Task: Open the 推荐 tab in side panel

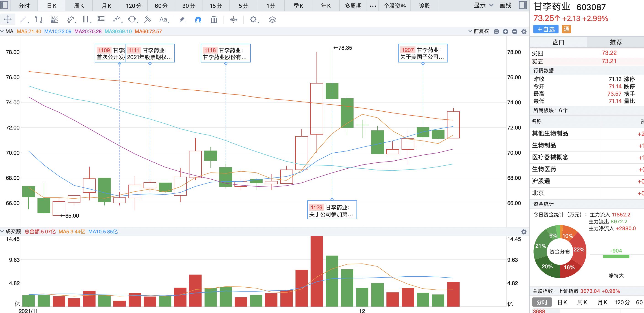Action: 615,42
